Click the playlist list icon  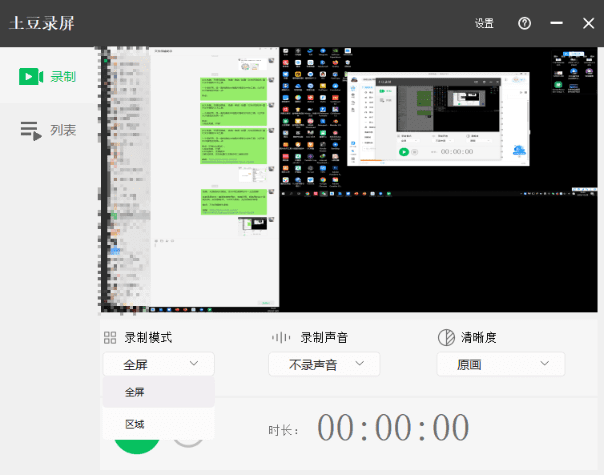pos(31,131)
